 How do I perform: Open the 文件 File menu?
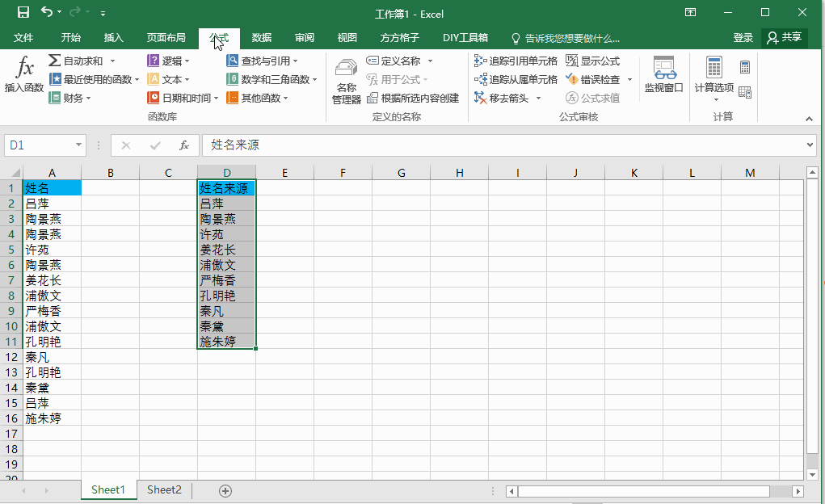coord(23,38)
